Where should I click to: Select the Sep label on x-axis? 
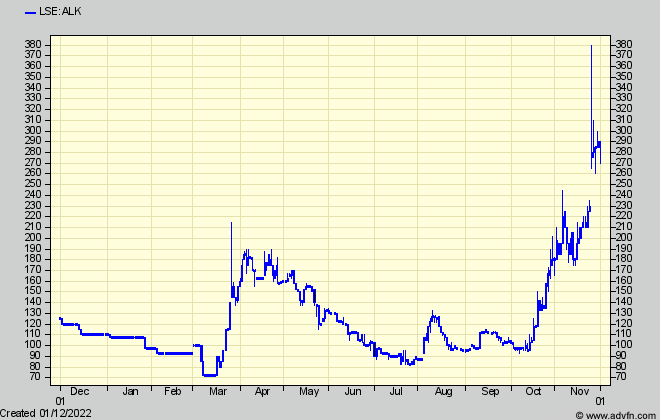[491, 392]
